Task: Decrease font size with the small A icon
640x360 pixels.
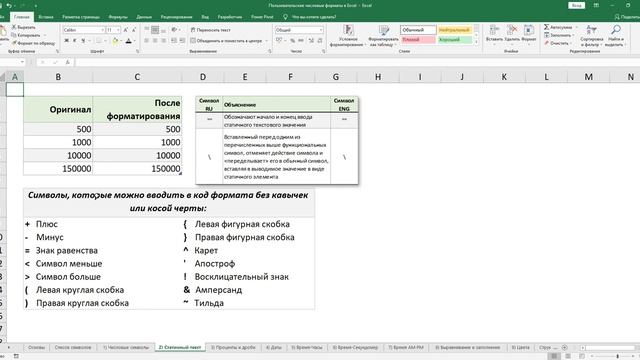Action: tap(134, 30)
